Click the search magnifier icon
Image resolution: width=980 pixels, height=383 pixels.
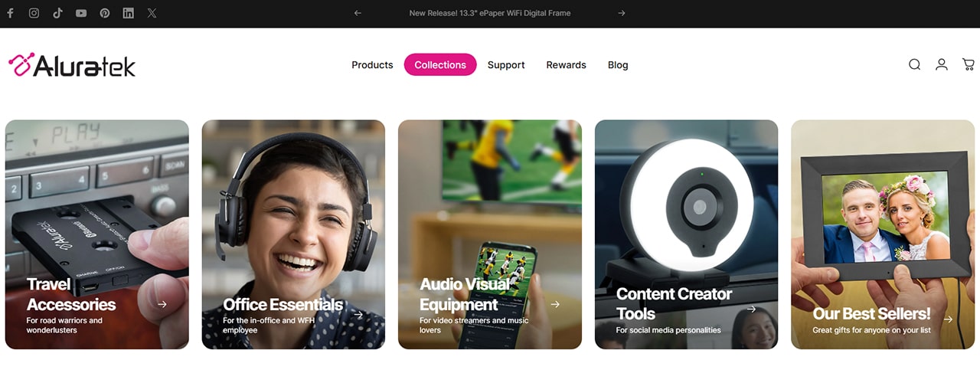pyautogui.click(x=914, y=65)
